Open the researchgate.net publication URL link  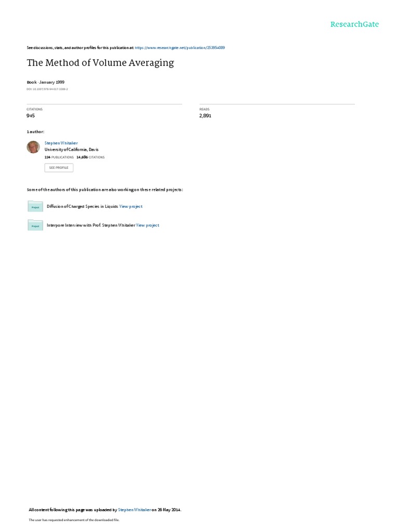(180, 48)
